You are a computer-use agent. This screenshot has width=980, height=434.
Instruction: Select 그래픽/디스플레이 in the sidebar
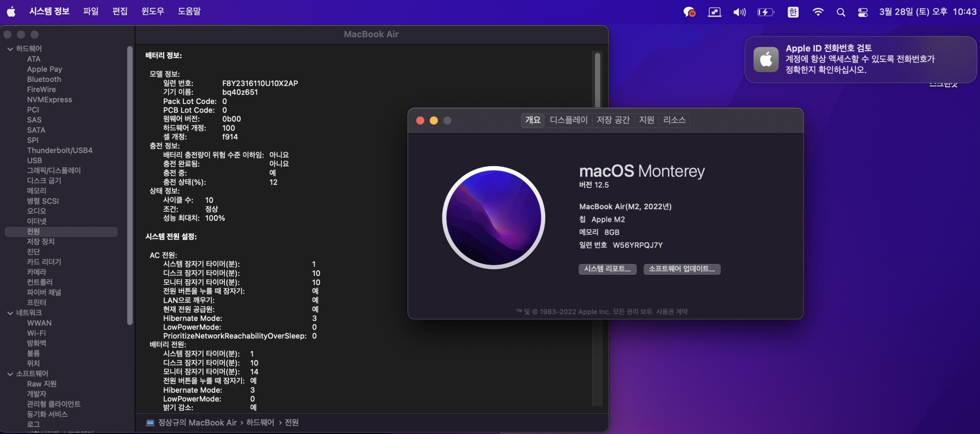(54, 171)
